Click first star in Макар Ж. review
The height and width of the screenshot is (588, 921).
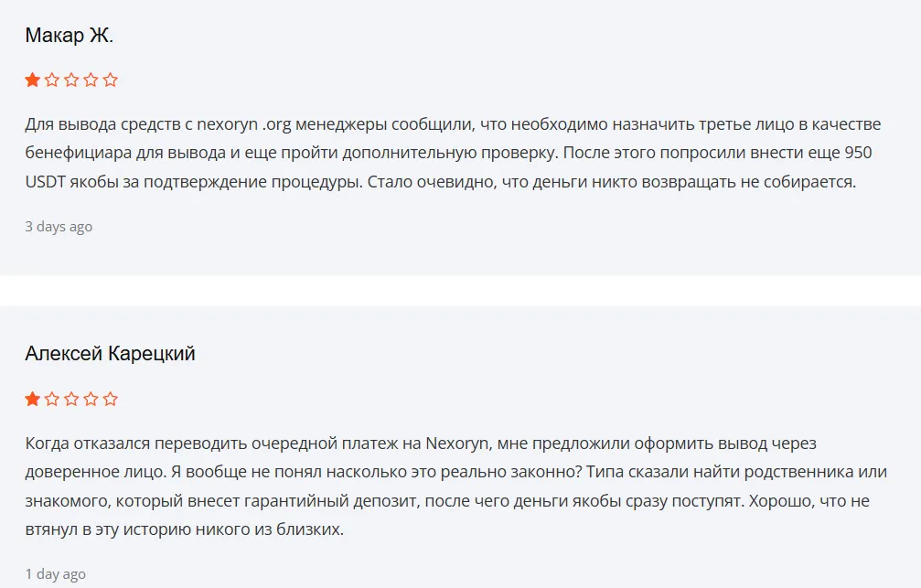(x=32, y=80)
